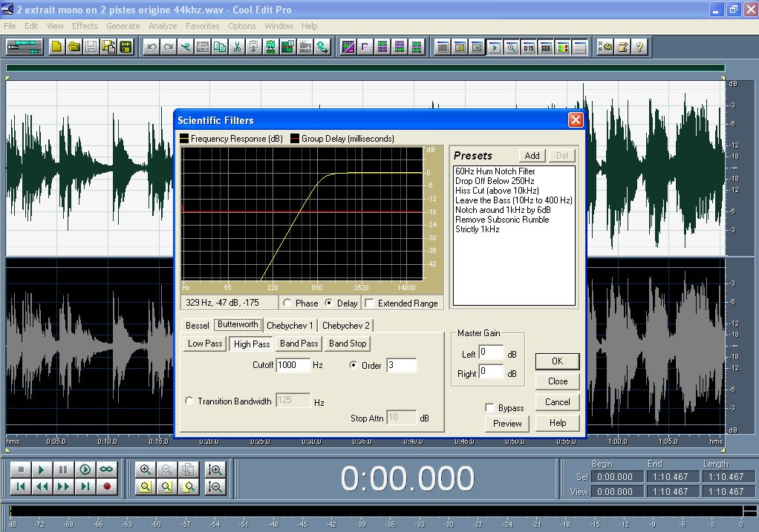Screen dimensions: 759x532
Task: Click the Preview button
Action: click(x=507, y=424)
